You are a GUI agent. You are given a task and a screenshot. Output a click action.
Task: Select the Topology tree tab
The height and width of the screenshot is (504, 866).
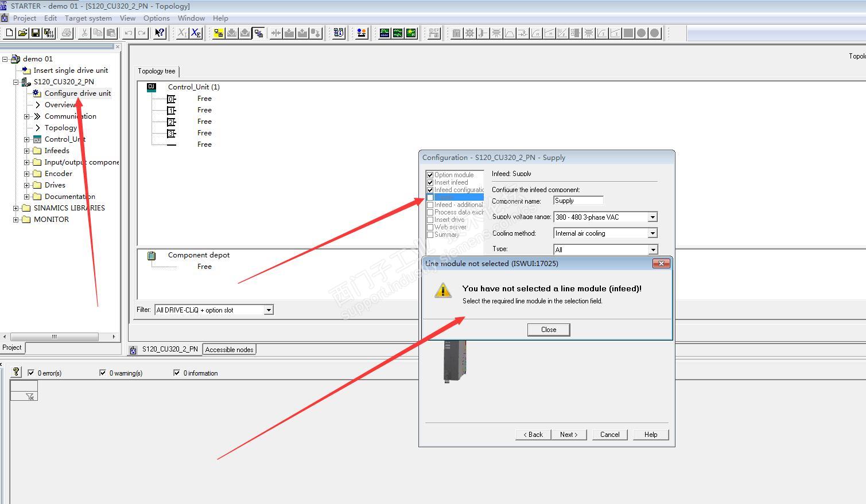[x=157, y=71]
